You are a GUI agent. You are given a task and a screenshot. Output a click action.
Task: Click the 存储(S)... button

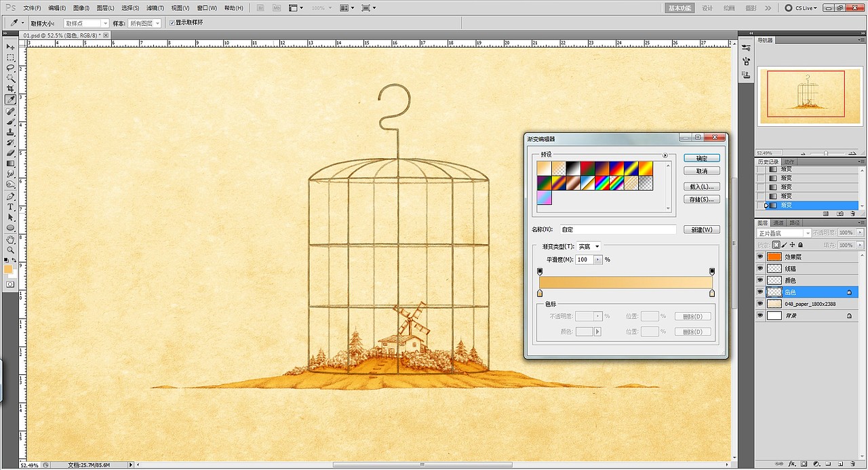[x=702, y=199]
